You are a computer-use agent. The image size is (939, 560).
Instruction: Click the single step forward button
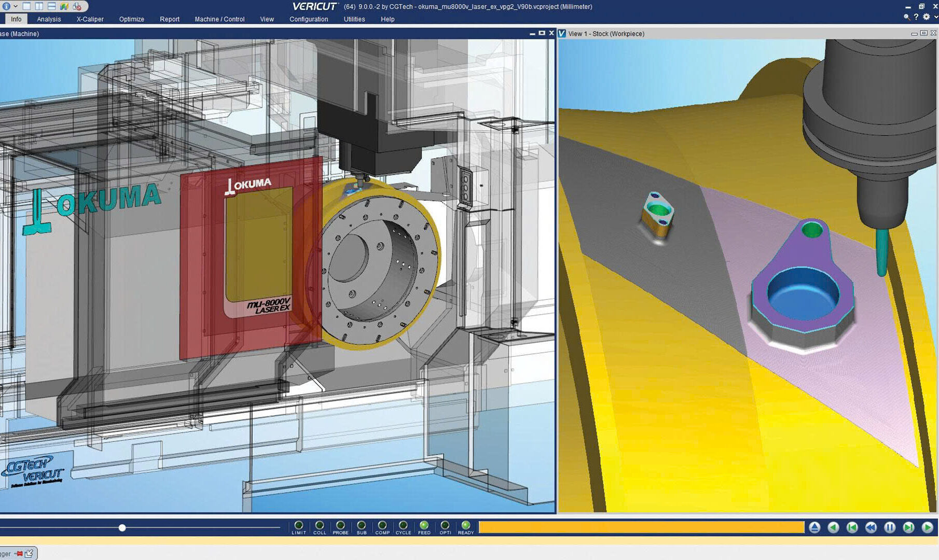pos(908,527)
